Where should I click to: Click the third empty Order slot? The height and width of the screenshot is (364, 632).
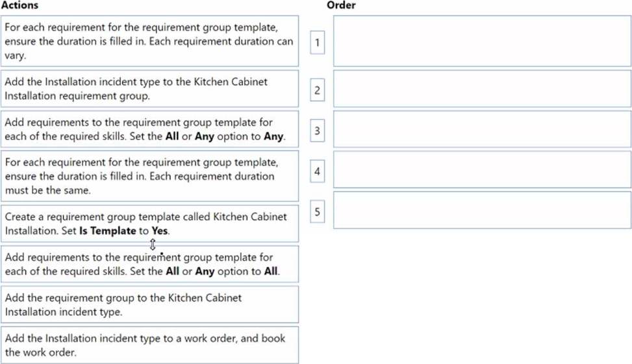tap(482, 129)
